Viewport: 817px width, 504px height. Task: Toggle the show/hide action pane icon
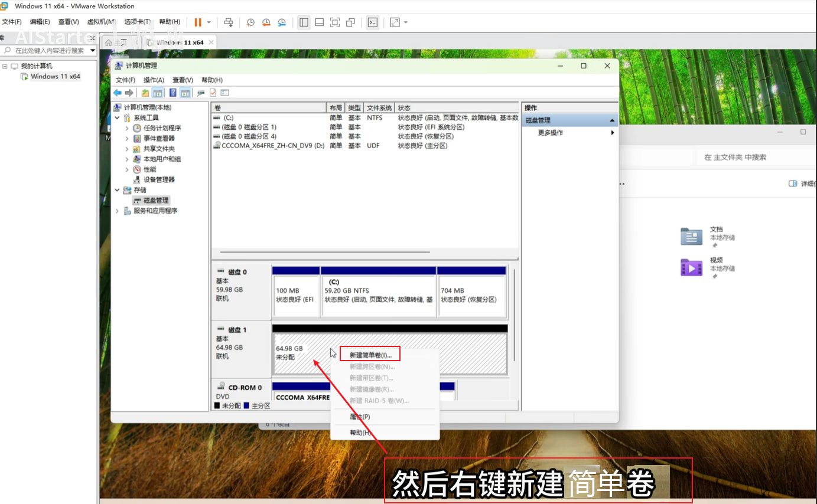point(185,93)
